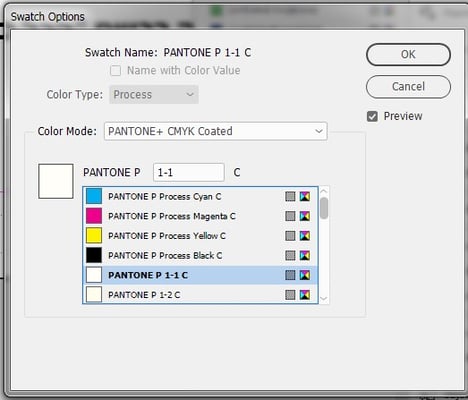Open the Color Type dropdown
Screen dimensions: 468x400
click(154, 95)
